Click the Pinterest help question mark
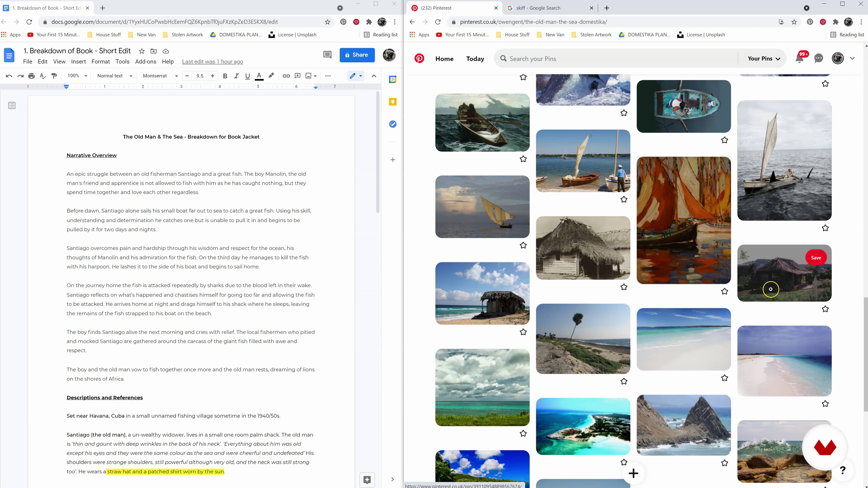The height and width of the screenshot is (488, 868). click(x=842, y=470)
